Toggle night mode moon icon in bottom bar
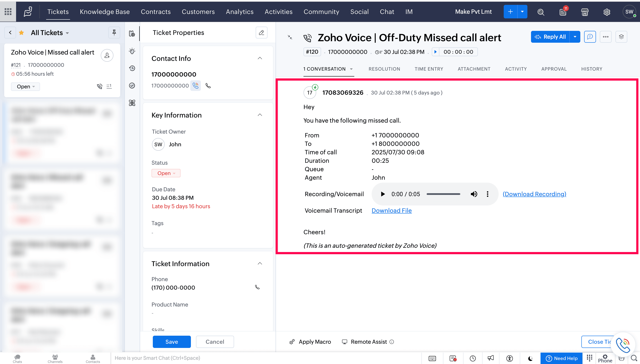The height and width of the screenshot is (364, 640). [x=530, y=358]
